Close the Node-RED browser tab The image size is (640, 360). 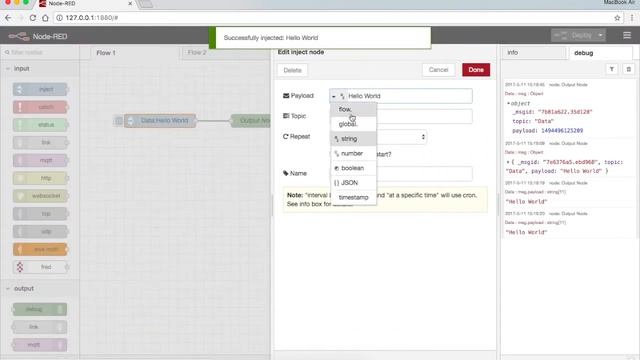click(130, 4)
